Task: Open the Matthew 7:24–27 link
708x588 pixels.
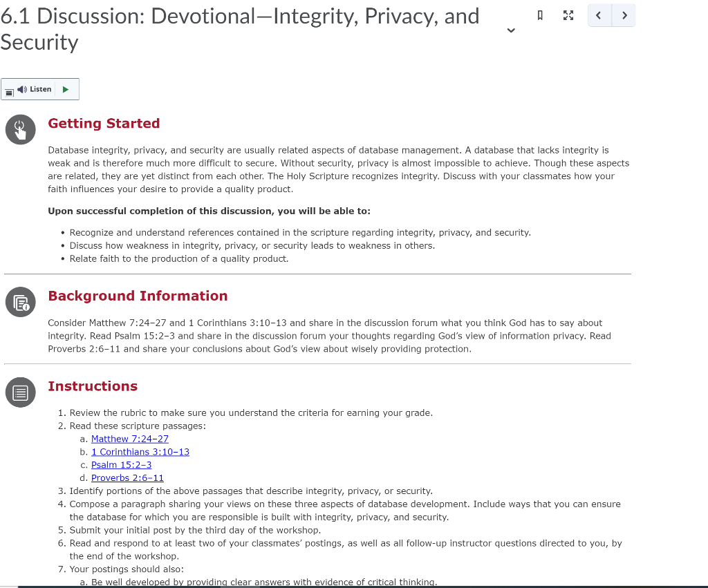Action: pyautogui.click(x=129, y=439)
